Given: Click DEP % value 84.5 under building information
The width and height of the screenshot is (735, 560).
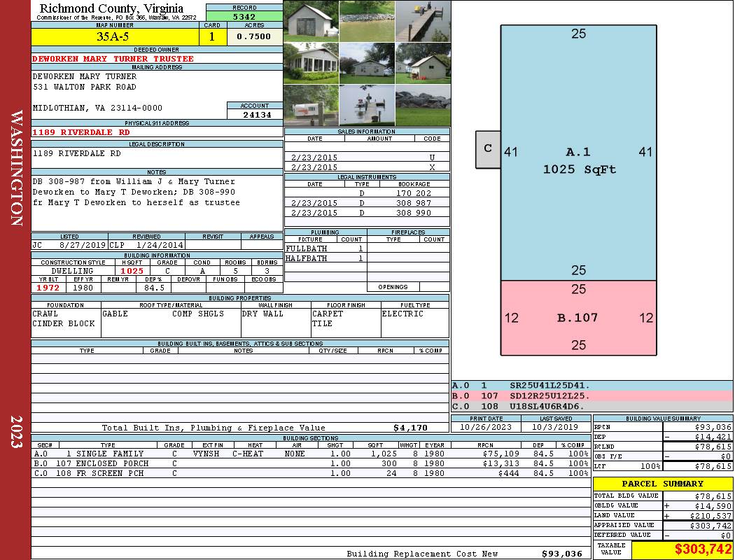Looking at the screenshot, I should 154,288.
